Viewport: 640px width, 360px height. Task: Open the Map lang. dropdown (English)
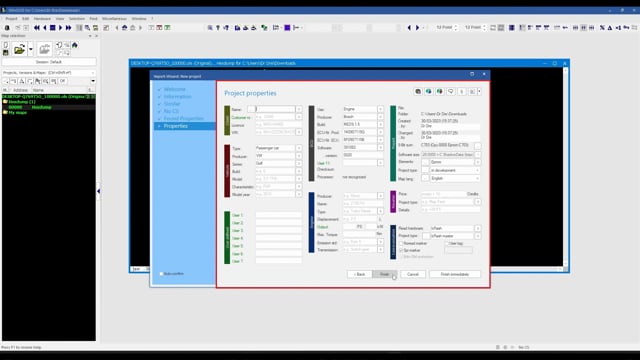[478, 178]
